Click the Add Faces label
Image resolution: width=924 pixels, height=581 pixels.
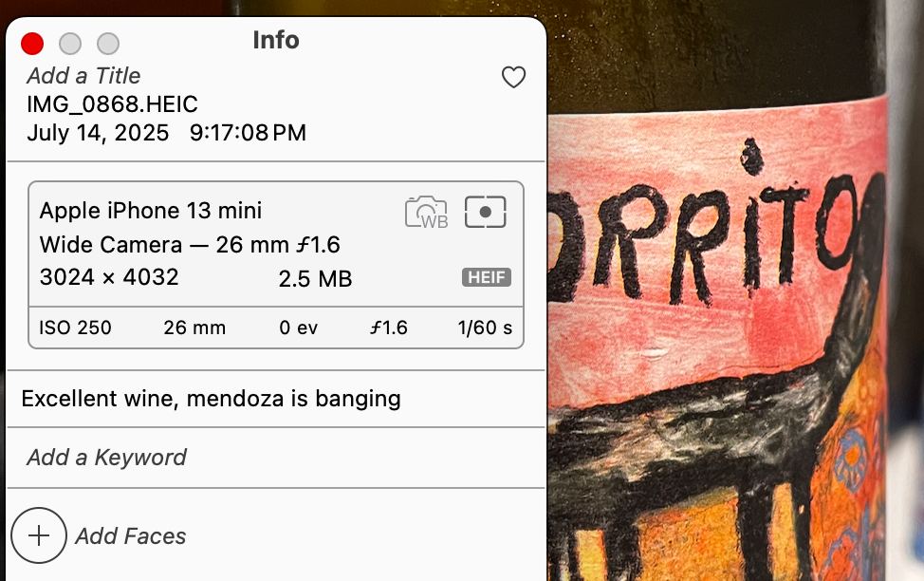pos(130,536)
